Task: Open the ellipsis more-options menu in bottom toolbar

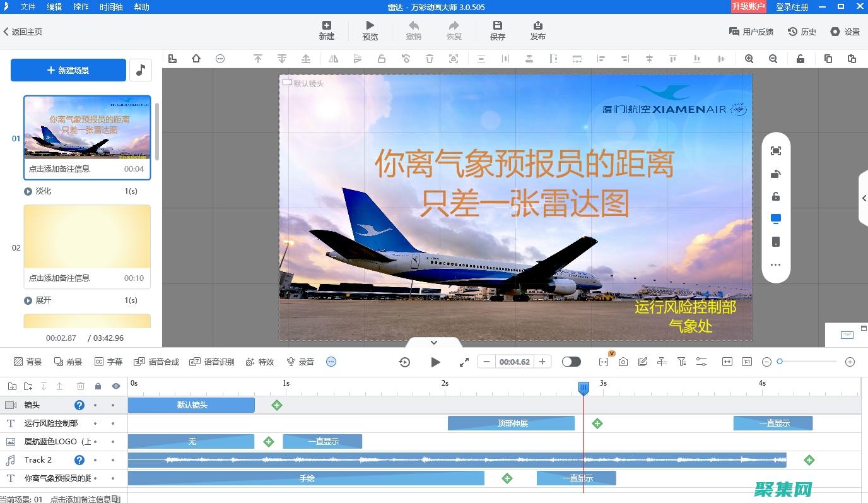Action: [331, 361]
